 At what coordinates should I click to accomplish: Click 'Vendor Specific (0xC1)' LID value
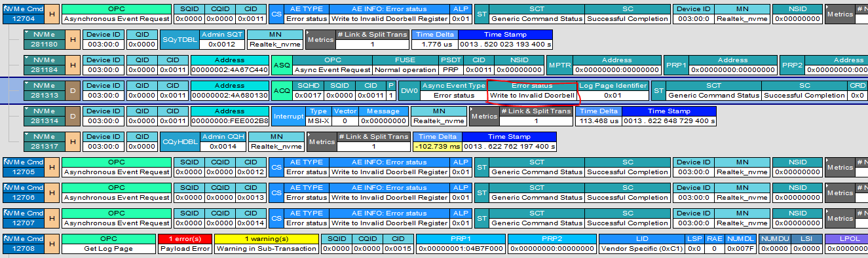pyautogui.click(x=642, y=249)
